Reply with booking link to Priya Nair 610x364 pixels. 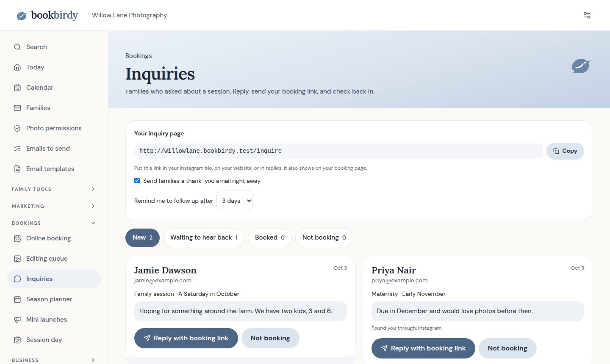(x=423, y=348)
